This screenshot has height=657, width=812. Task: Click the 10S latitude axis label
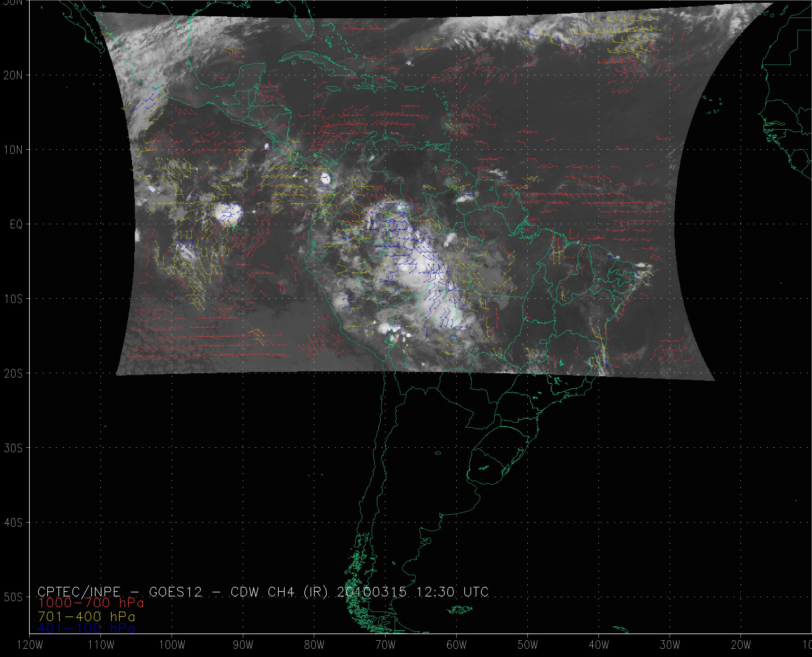[x=13, y=299]
